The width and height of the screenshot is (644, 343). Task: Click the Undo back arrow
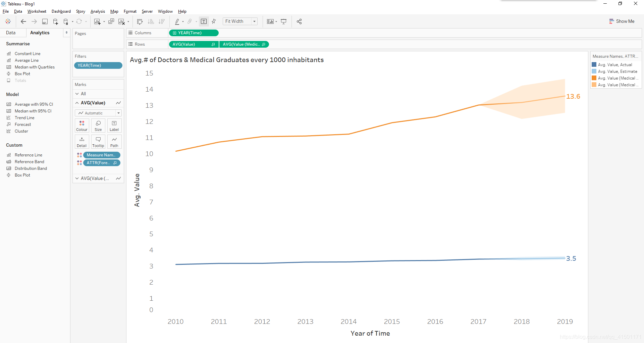(23, 21)
